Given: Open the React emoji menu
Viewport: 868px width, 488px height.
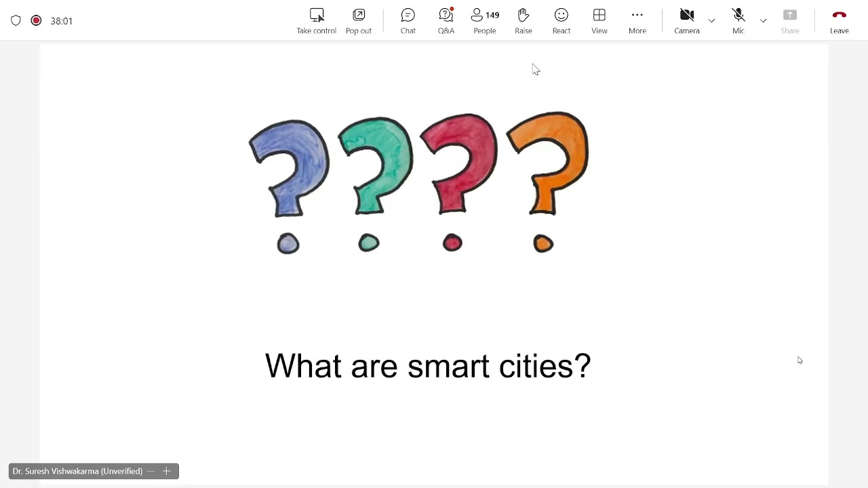Looking at the screenshot, I should [561, 21].
